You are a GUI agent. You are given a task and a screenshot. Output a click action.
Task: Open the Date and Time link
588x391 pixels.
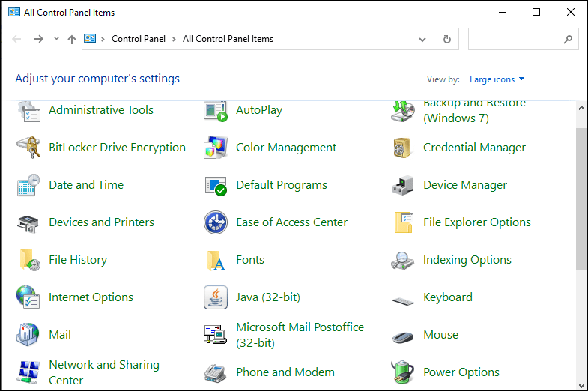tap(86, 185)
